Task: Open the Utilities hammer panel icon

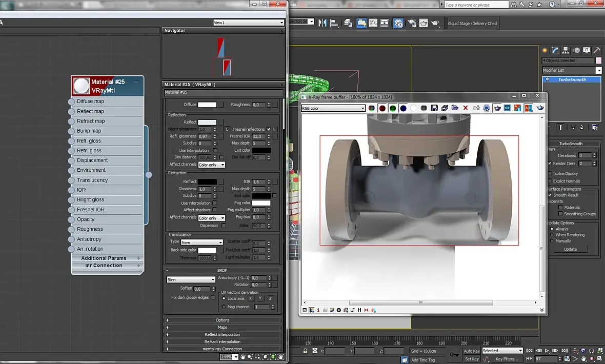Action: [x=597, y=50]
